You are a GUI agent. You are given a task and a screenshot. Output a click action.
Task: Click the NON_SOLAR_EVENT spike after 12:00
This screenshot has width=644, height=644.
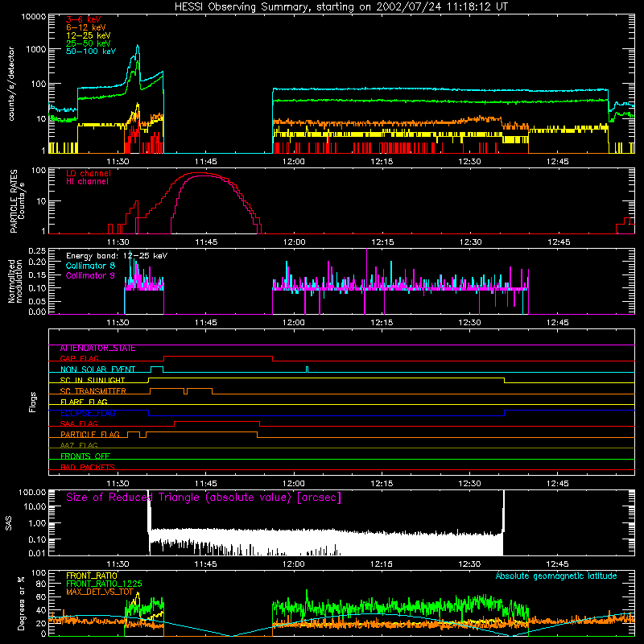click(x=307, y=369)
